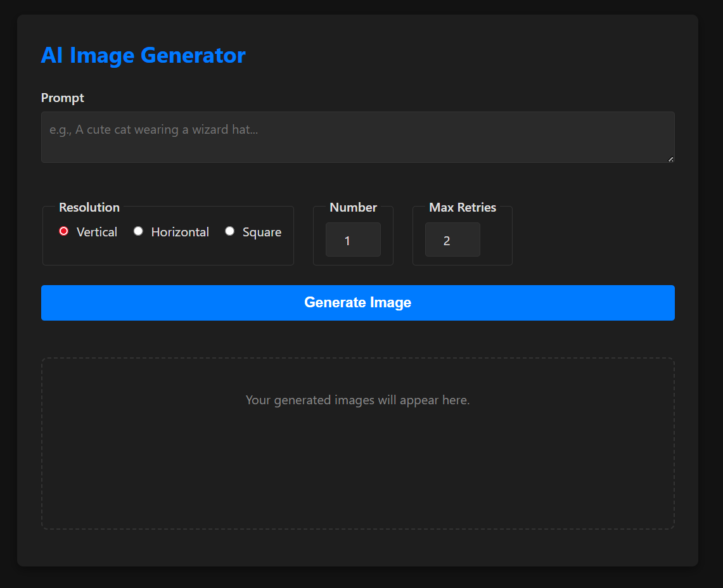Select the Vertical resolution radio button
The height and width of the screenshot is (588, 723).
[63, 231]
